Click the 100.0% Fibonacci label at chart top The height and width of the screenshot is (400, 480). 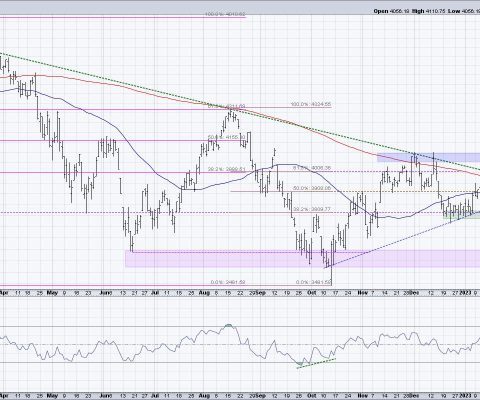pyautogui.click(x=225, y=14)
